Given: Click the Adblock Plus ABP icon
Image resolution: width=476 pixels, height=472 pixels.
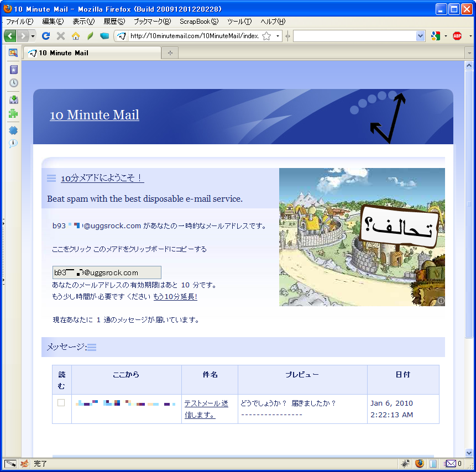Looking at the screenshot, I should click(457, 36).
